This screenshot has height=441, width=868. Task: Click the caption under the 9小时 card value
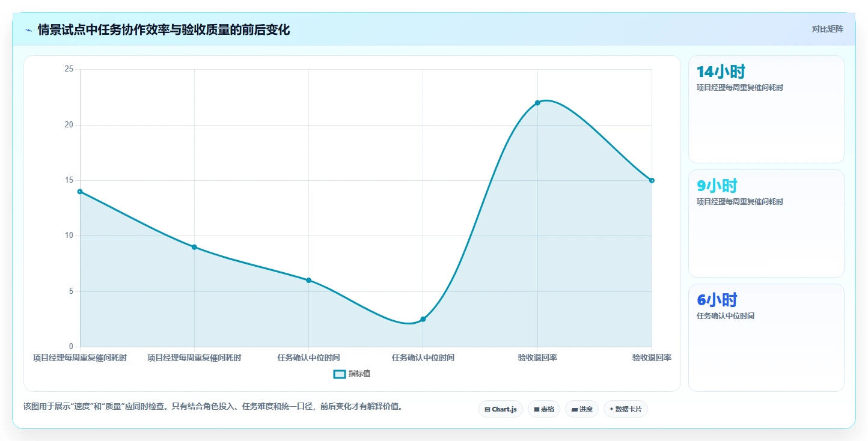click(740, 202)
